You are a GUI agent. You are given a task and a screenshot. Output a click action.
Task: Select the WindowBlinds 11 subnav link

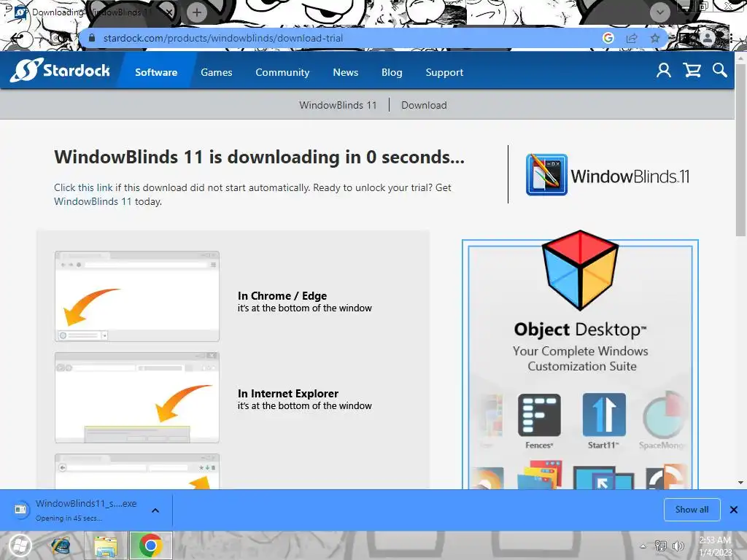(x=338, y=105)
